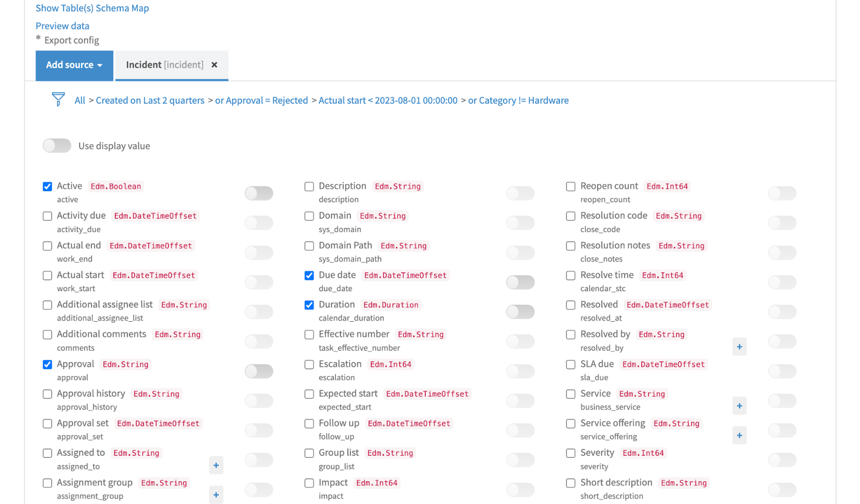The width and height of the screenshot is (860, 504).
Task: Turn off the Due date toggle switch
Action: pyautogui.click(x=520, y=282)
